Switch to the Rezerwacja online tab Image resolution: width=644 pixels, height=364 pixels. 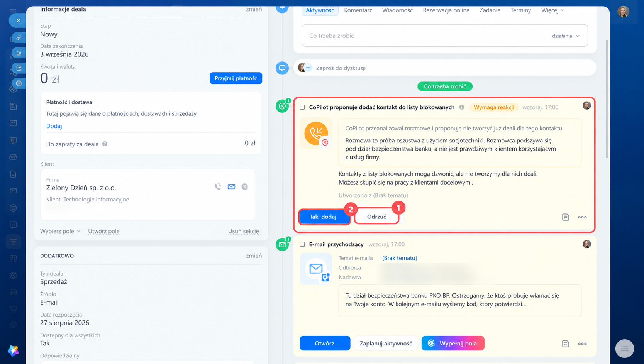pos(446,10)
